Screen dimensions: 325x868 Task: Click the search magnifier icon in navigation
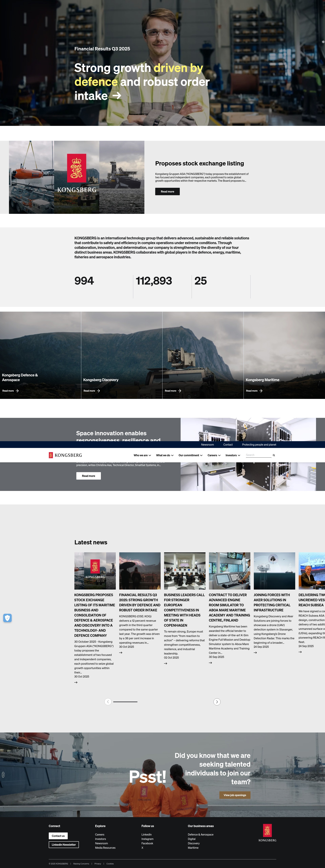click(274, 455)
